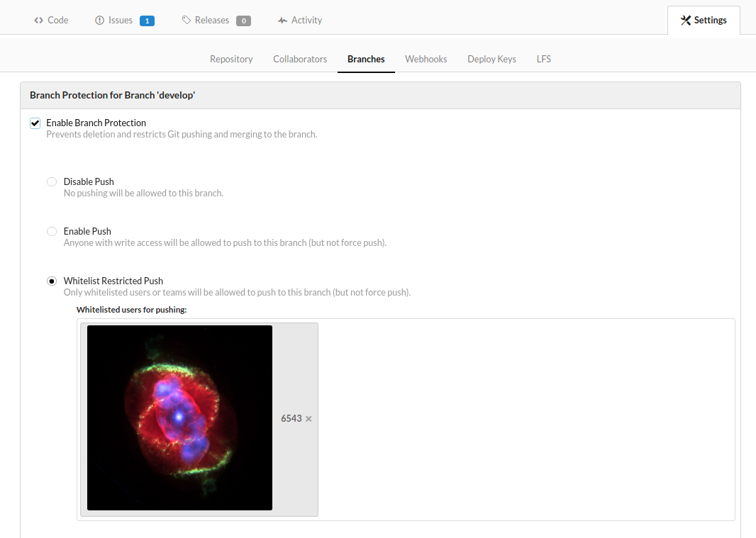Open the whitelisted users dropdown field
Viewport: 756px width, 538px height.
point(406,420)
